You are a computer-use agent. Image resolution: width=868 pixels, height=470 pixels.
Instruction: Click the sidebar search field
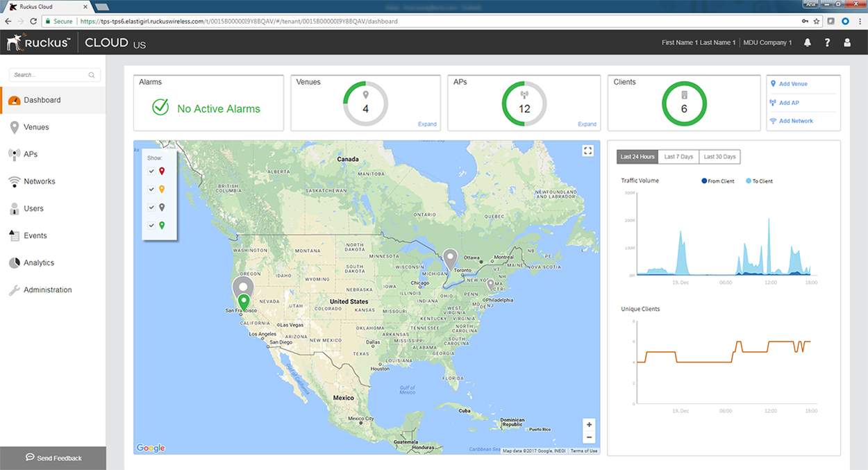[49, 75]
